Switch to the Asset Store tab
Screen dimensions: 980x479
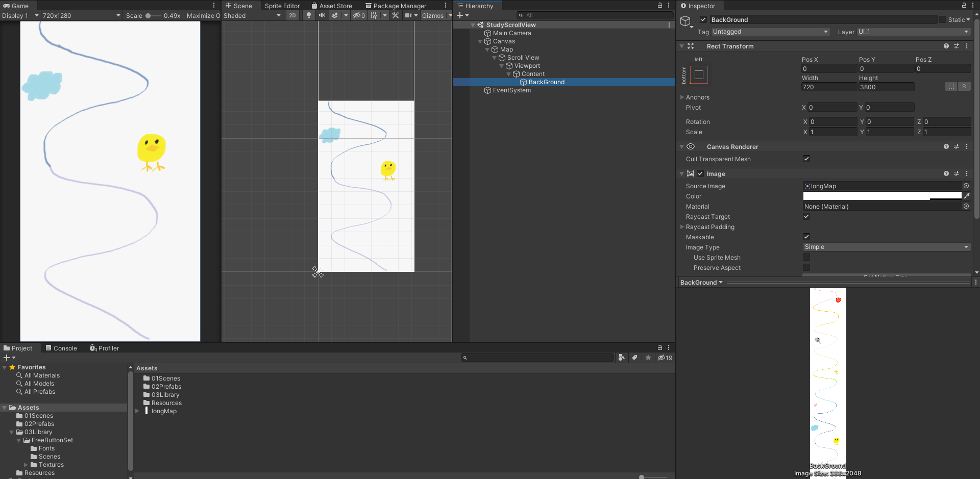click(x=332, y=6)
